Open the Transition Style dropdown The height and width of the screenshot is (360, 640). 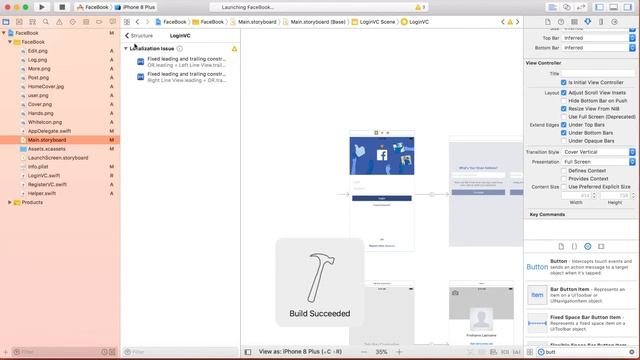tap(598, 152)
